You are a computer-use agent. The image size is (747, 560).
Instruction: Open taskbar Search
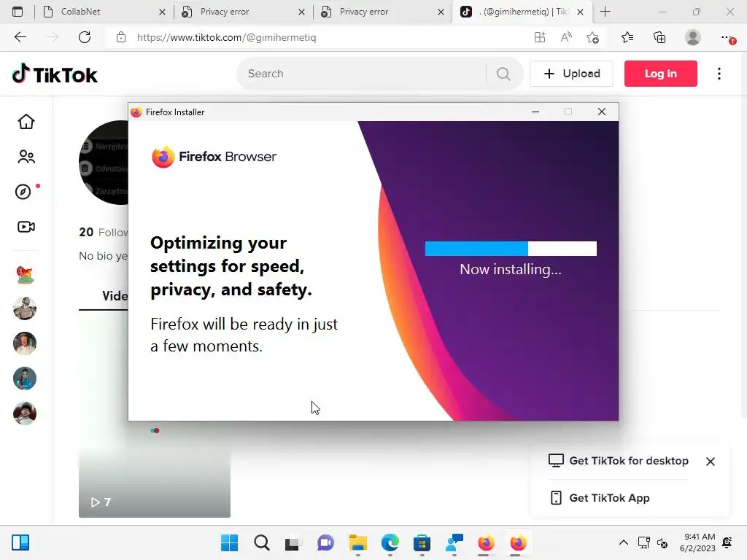pyautogui.click(x=262, y=542)
